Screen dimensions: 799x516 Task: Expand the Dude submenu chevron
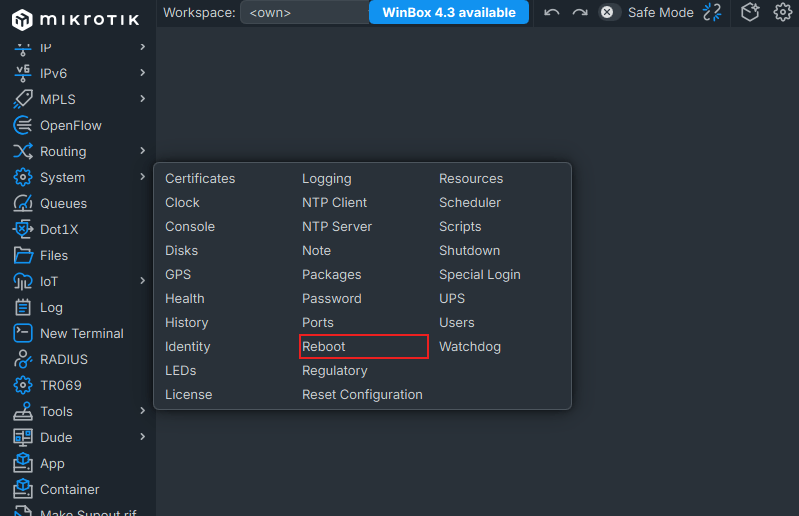point(143,437)
